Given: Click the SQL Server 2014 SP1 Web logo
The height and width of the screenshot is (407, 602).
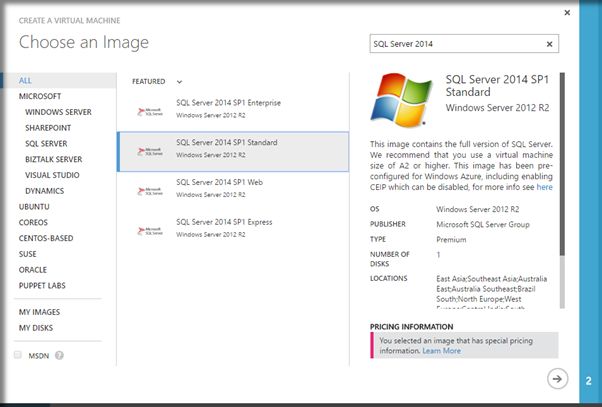Looking at the screenshot, I should point(149,189).
